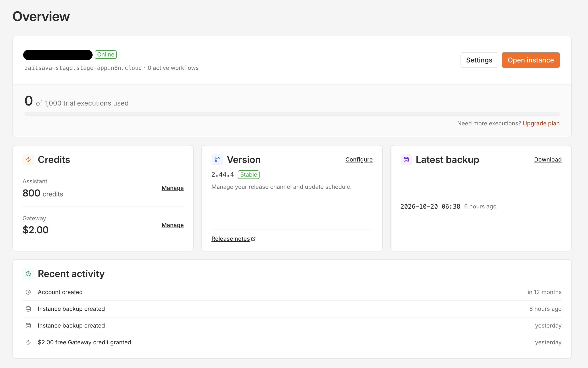Click "0 active workflows" text
Image resolution: width=588 pixels, height=368 pixels.
173,68
